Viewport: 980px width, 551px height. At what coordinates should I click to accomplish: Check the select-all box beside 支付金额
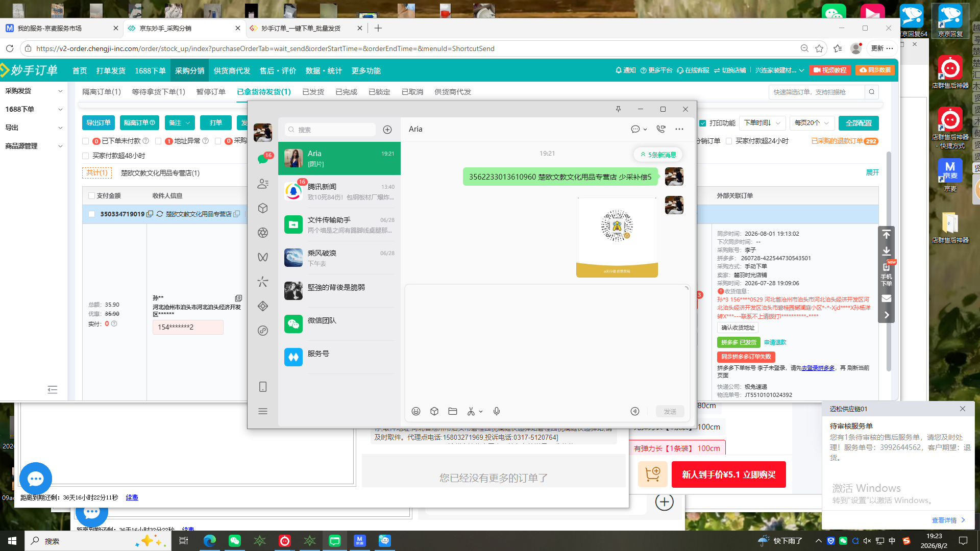click(x=91, y=196)
